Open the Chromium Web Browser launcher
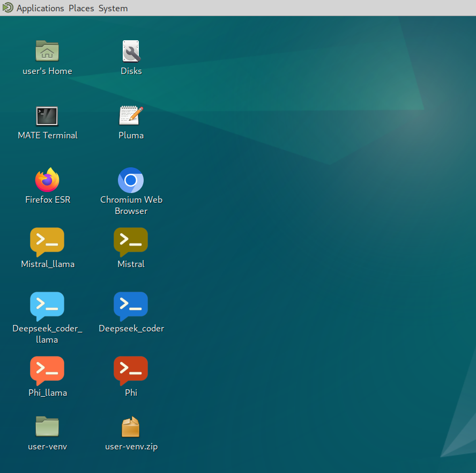This screenshot has width=476, height=473. click(x=131, y=180)
